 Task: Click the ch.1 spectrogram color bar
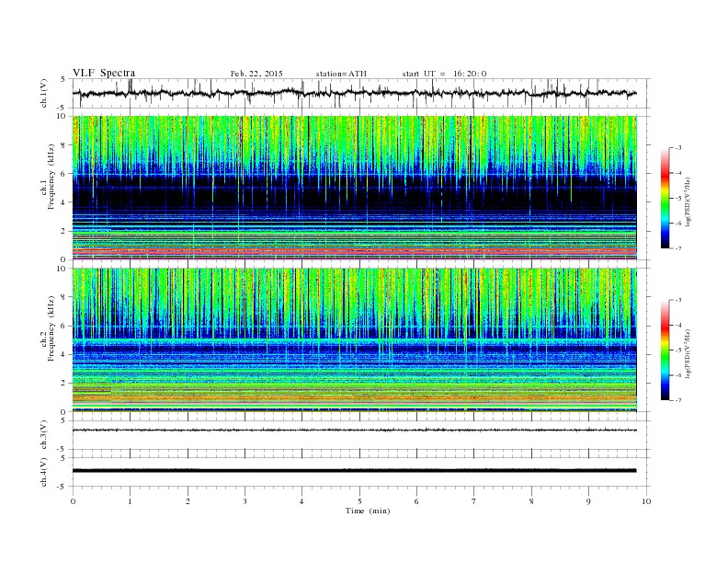click(x=665, y=198)
